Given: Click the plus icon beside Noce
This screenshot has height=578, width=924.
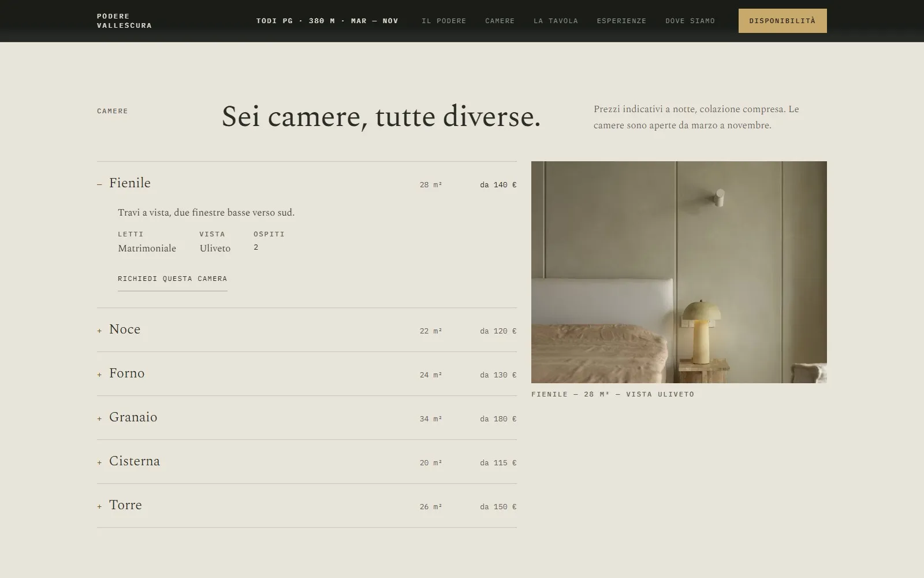Looking at the screenshot, I should [x=99, y=331].
